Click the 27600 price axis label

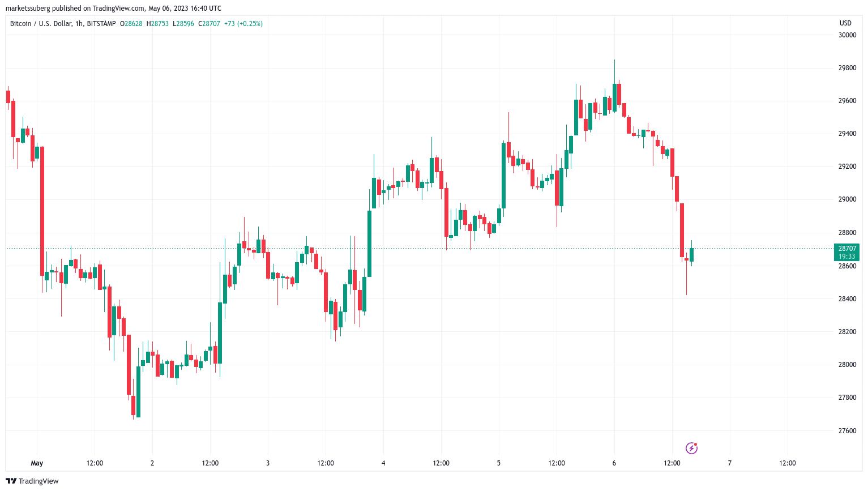pyautogui.click(x=847, y=431)
